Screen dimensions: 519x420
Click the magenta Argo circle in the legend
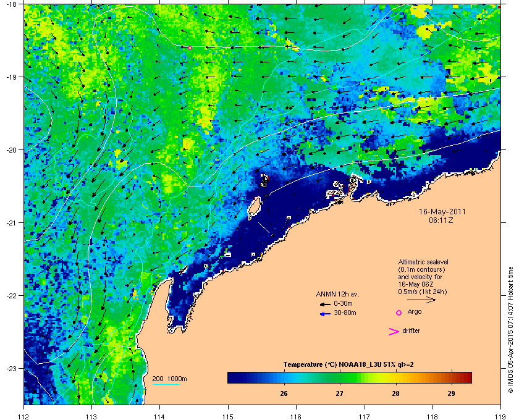399,313
